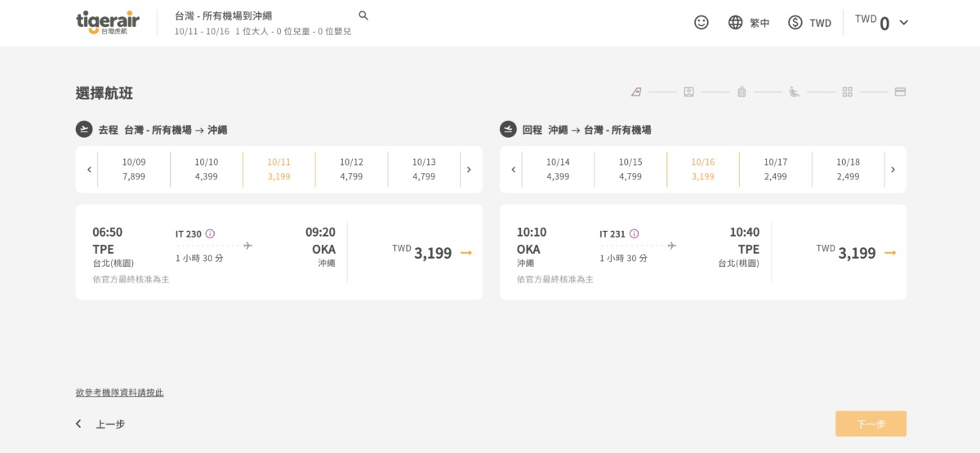Click the passenger info step icon
Screen dimensions: 980x453
(688, 92)
